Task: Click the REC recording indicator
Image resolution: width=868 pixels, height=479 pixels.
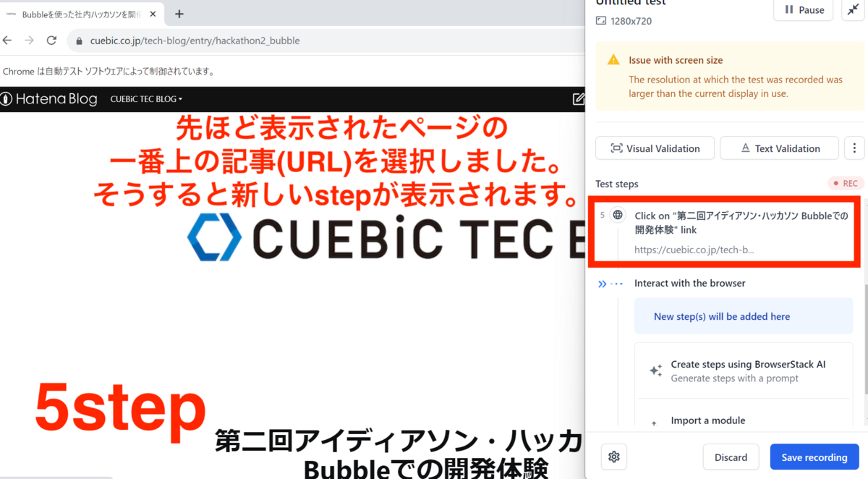Action: [844, 184]
